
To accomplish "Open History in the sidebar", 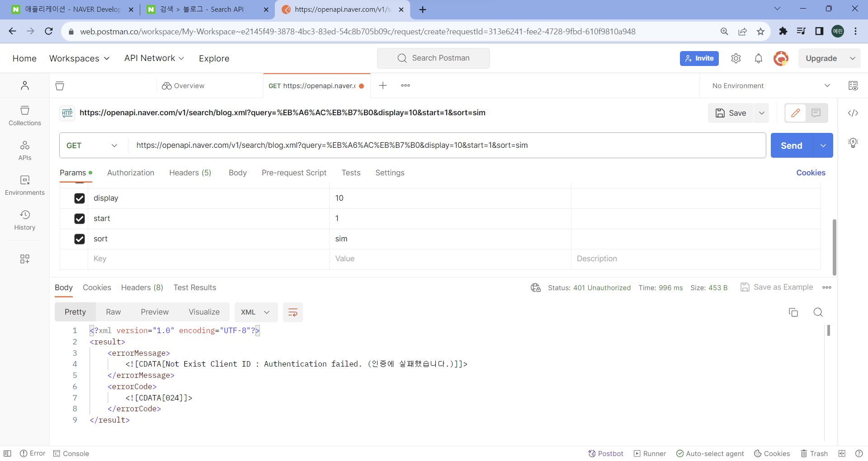I will 25,221.
